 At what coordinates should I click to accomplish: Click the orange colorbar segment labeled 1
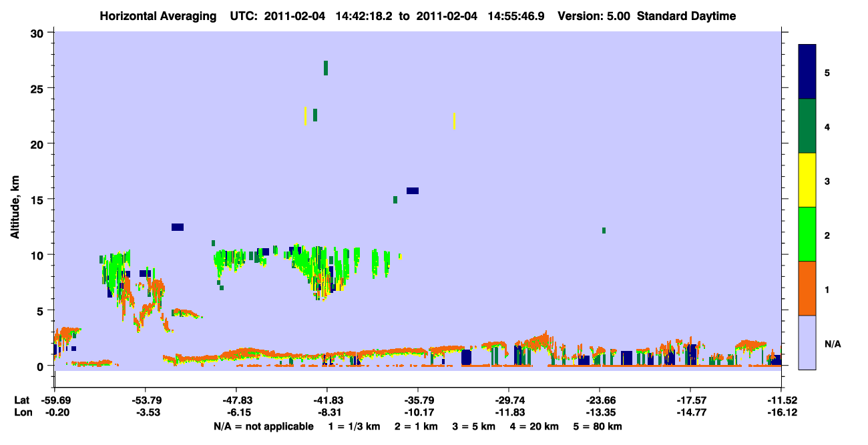coord(807,288)
